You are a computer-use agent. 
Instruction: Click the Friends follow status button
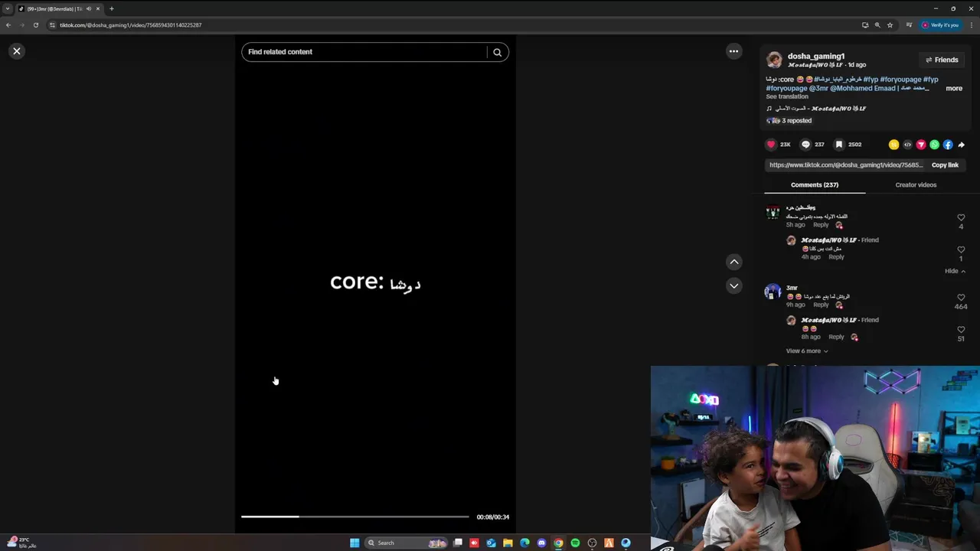(x=942, y=60)
